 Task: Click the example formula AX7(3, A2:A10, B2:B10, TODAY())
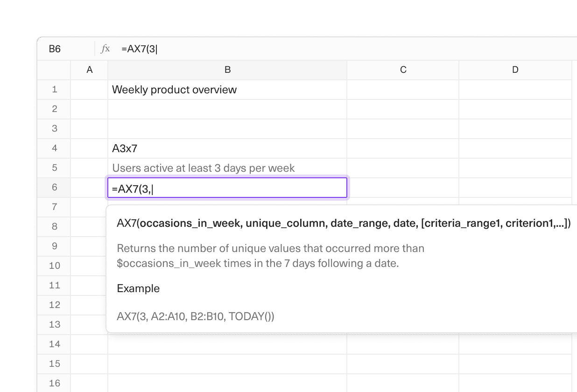tap(196, 316)
